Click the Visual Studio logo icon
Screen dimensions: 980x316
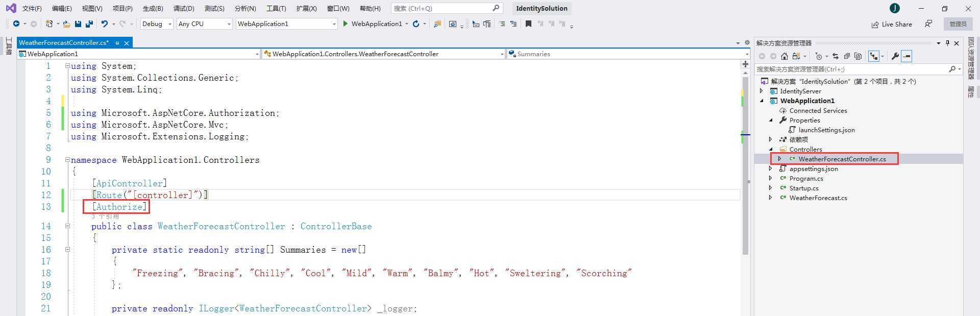pos(11,8)
